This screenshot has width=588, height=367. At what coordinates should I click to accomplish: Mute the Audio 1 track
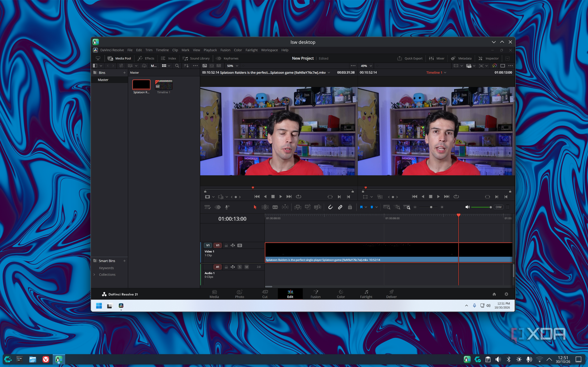tap(246, 267)
